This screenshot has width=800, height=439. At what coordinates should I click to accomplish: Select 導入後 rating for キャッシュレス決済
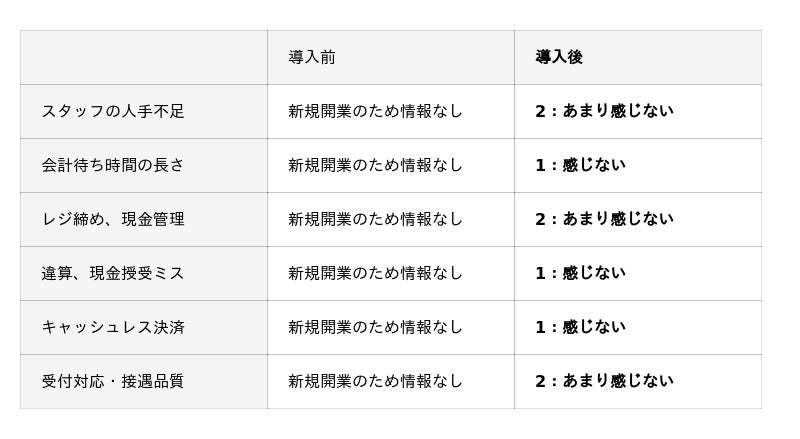coord(580,327)
